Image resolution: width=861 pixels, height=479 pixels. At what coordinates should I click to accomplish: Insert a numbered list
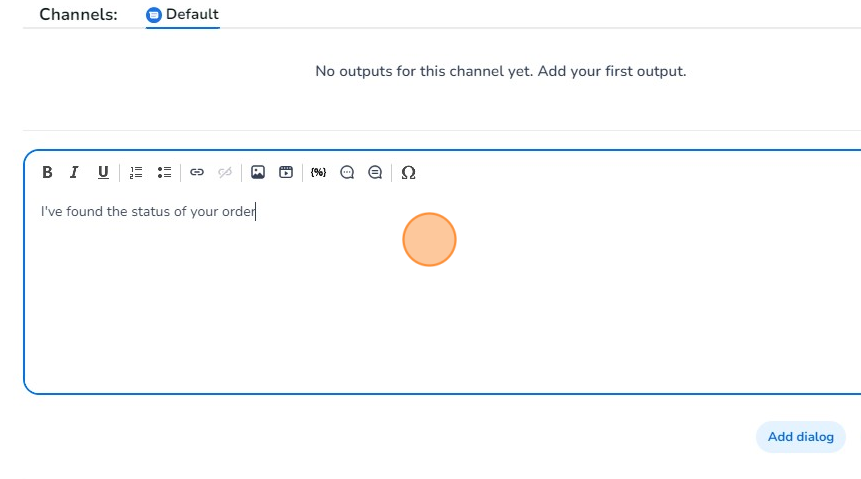(137, 172)
